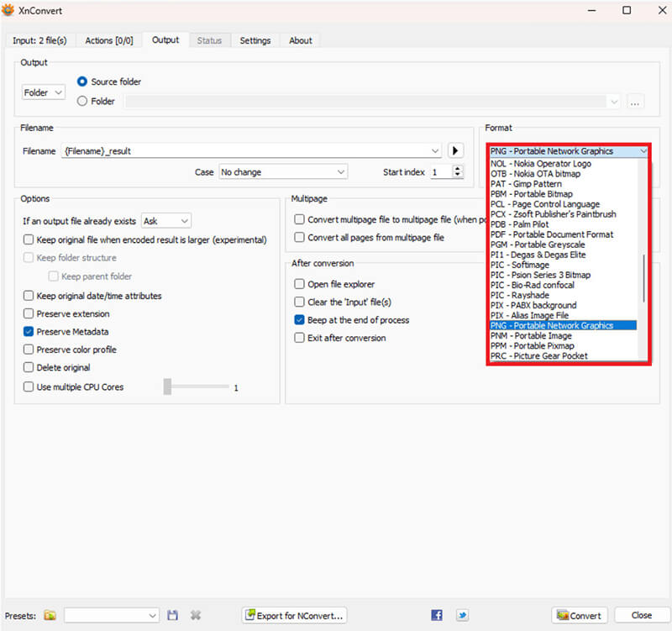Share XnConvert on Twitter
The image size is (672, 631).
point(462,615)
